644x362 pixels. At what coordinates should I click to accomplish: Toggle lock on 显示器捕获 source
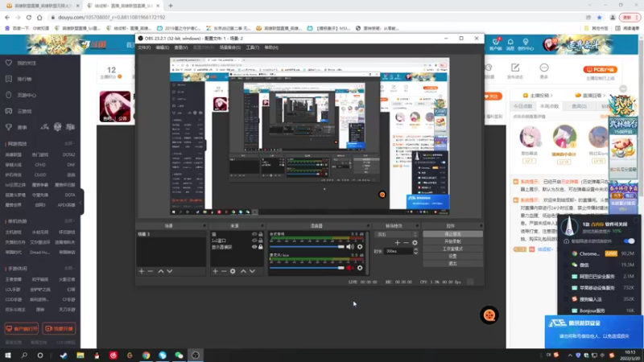pos(260,247)
